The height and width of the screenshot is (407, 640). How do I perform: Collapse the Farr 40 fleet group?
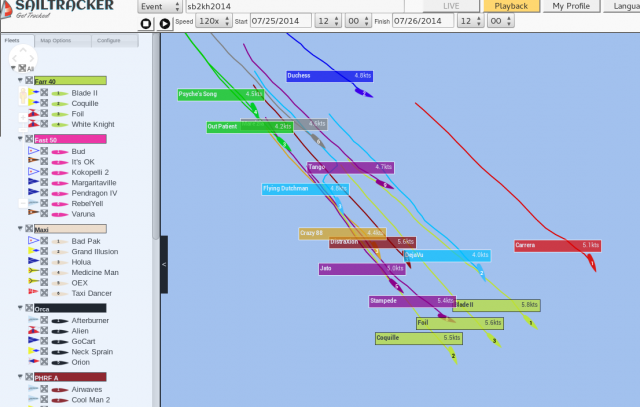(x=20, y=80)
